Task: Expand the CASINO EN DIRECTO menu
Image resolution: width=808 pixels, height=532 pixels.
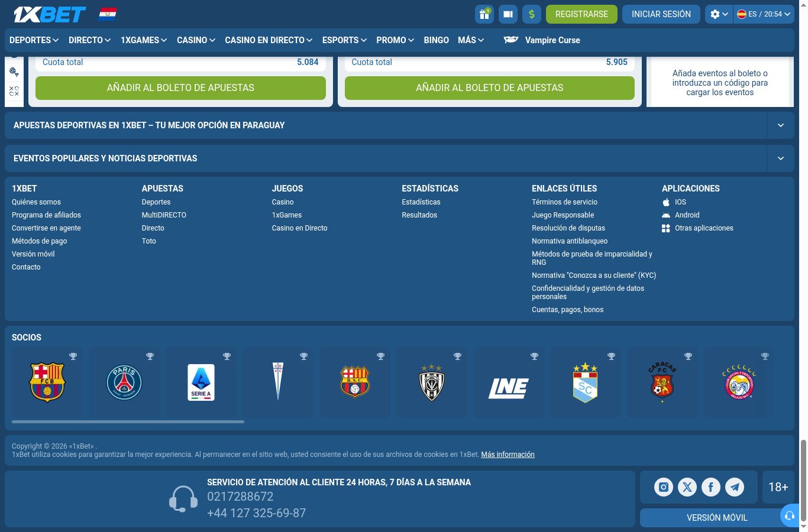Action: click(x=269, y=40)
